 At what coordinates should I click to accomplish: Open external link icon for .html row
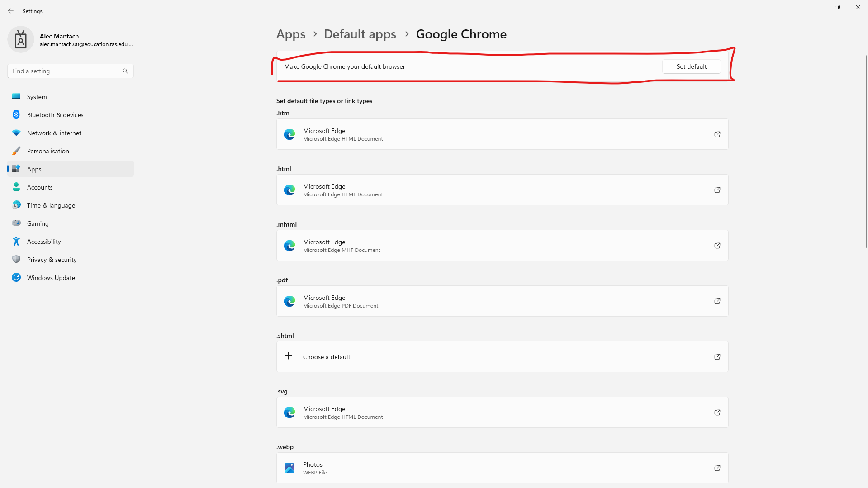tap(717, 190)
